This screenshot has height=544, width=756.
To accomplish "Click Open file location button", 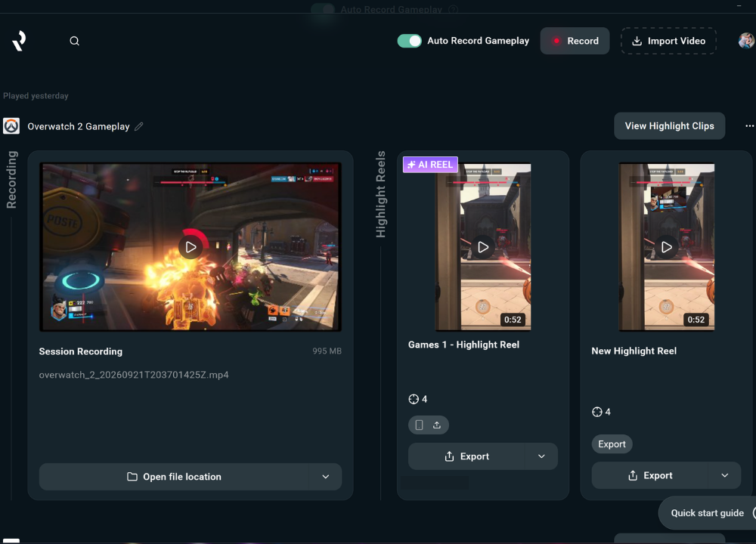I will click(174, 477).
